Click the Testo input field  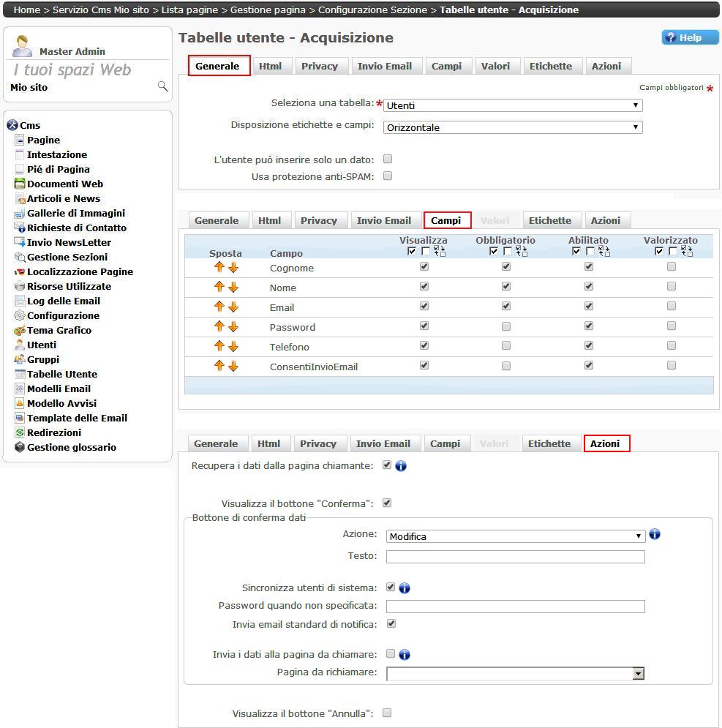point(515,557)
